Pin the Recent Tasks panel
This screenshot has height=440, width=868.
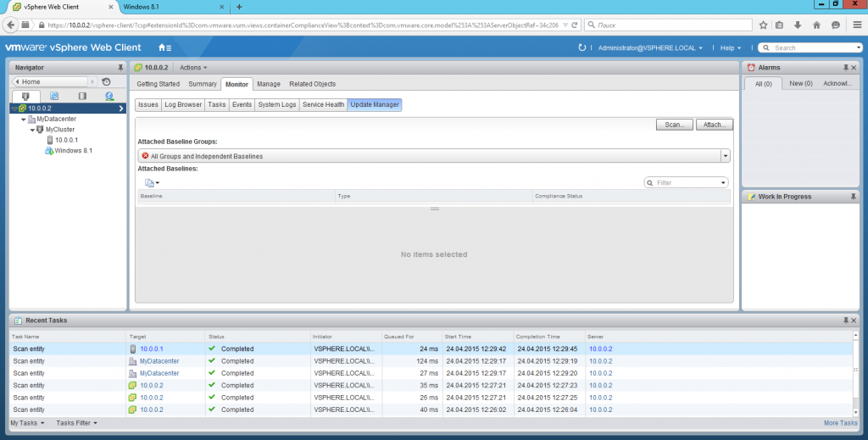click(x=845, y=320)
